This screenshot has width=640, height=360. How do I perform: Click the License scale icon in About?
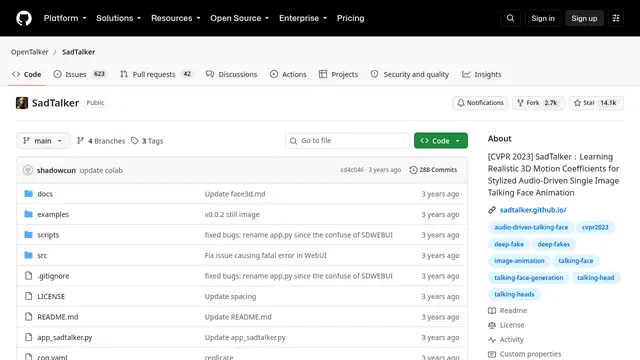pos(492,325)
